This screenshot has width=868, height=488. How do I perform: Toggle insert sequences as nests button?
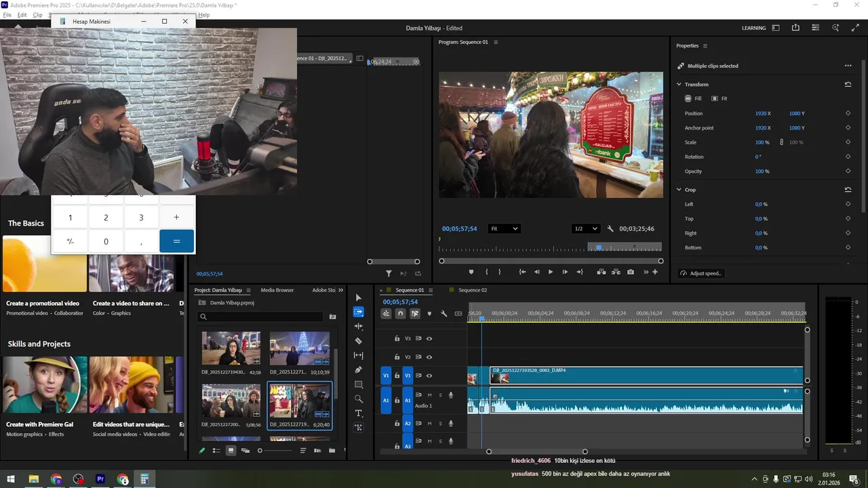point(386,314)
